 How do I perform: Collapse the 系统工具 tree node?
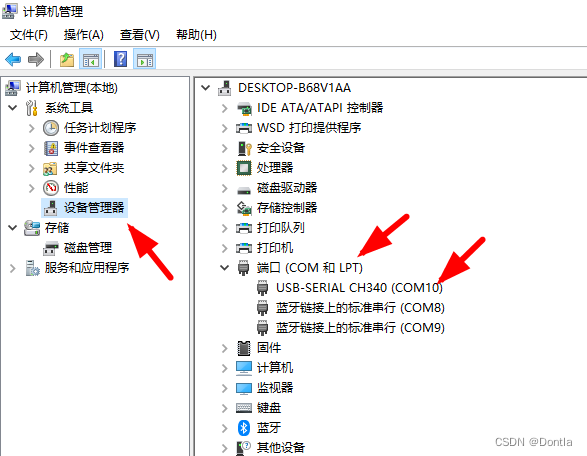(12, 108)
